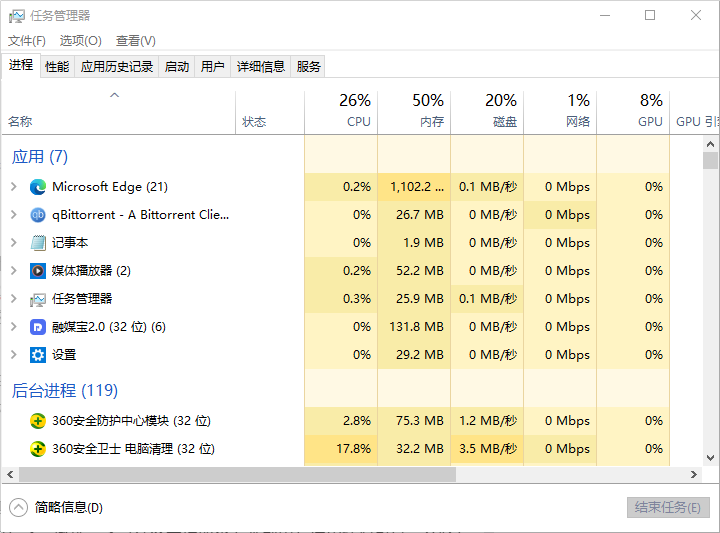
Task: Switch to the 用户 tab
Action: (x=213, y=67)
